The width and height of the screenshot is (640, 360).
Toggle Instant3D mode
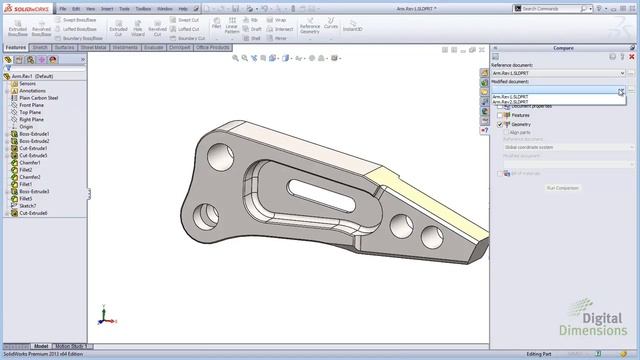point(352,26)
